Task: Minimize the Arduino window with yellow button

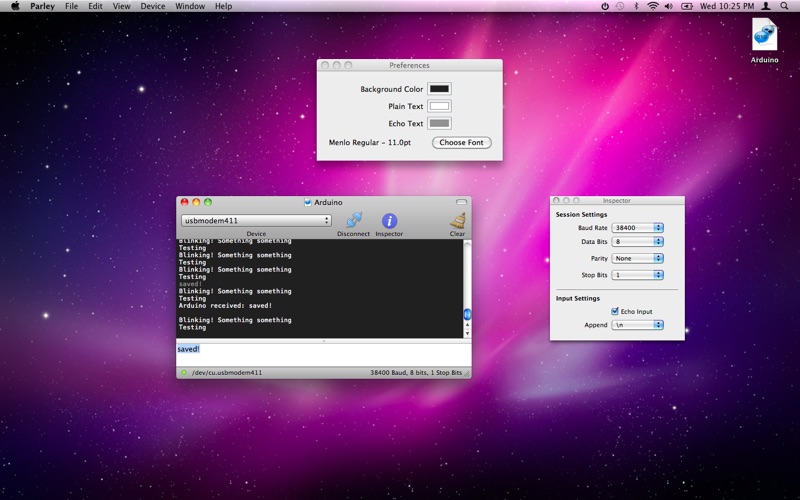Action: click(x=196, y=202)
